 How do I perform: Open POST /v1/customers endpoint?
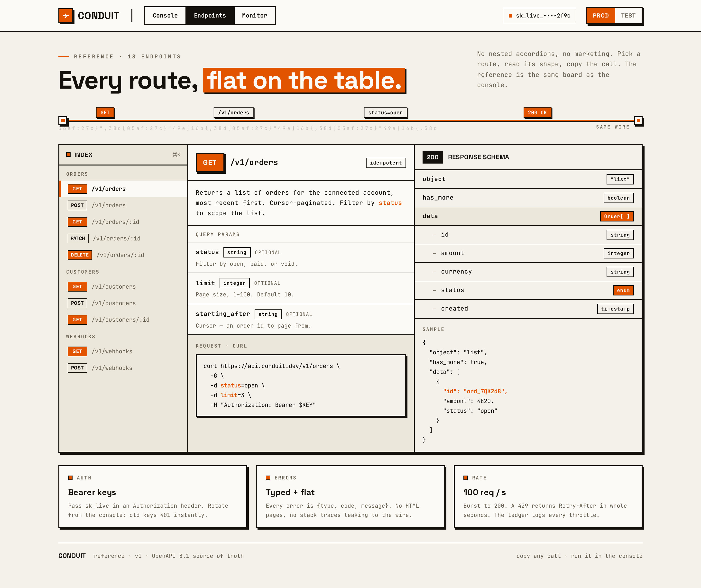[123, 303]
